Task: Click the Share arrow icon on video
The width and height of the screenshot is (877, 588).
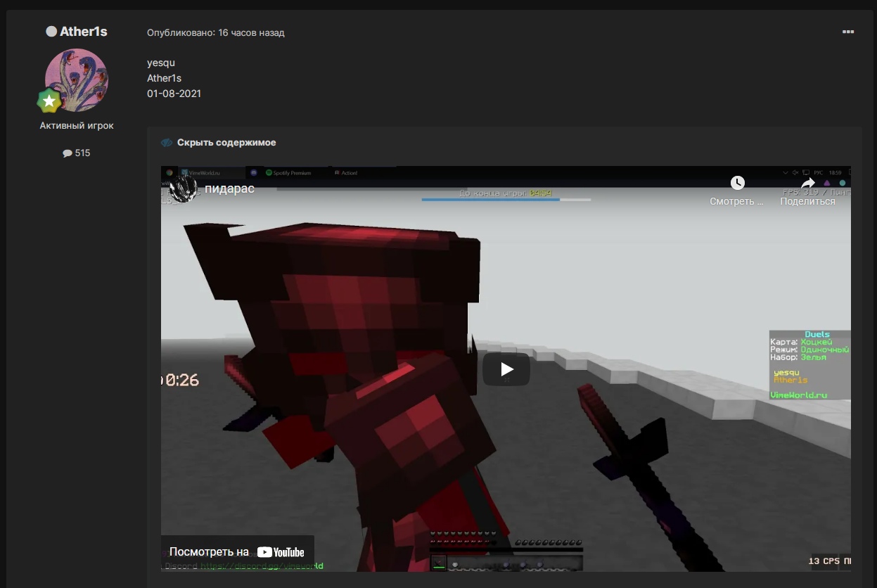Action: tap(807, 183)
